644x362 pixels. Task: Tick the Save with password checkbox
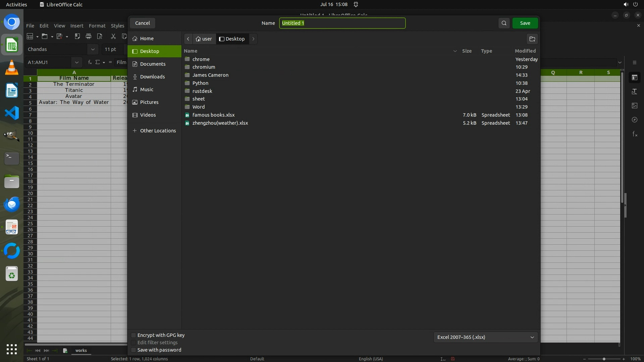[x=133, y=350]
